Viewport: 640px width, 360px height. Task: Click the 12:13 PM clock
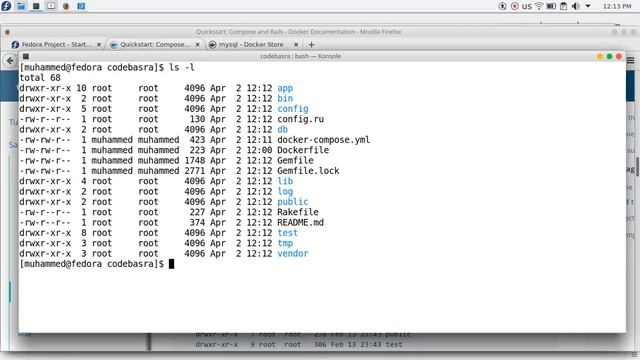tap(617, 6)
